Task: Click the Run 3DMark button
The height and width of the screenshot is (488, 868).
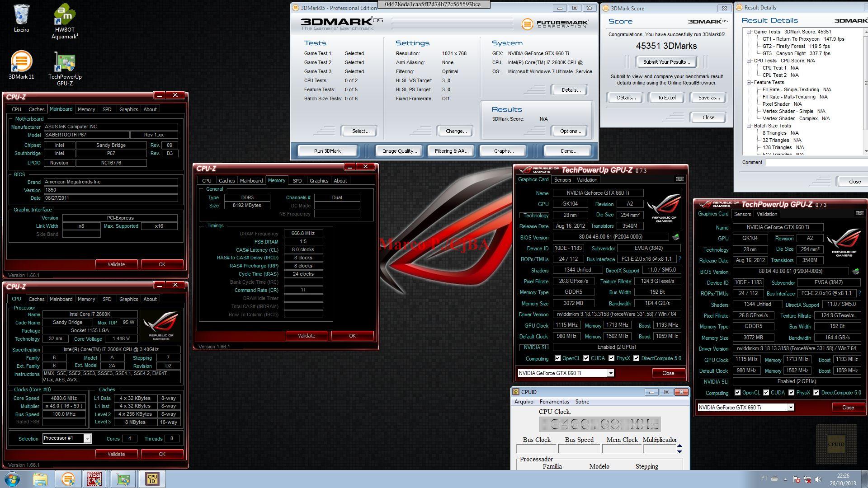Action: (327, 151)
